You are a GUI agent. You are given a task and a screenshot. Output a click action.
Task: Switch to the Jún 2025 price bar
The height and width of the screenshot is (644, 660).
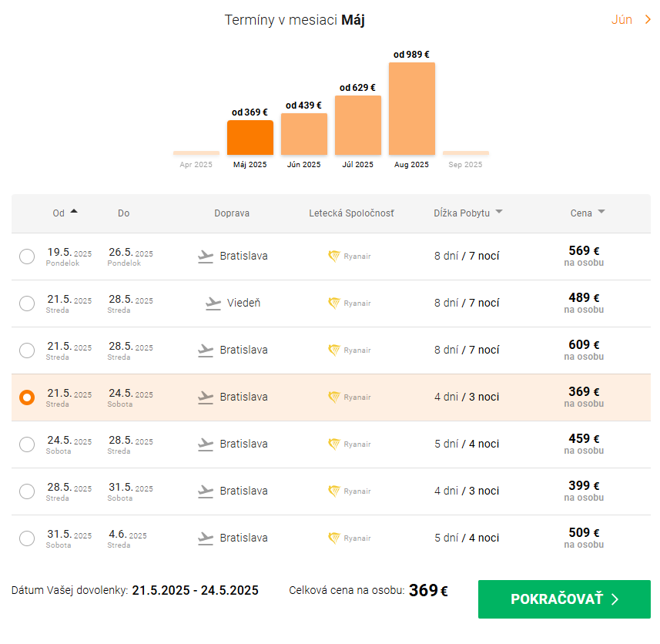click(x=303, y=134)
